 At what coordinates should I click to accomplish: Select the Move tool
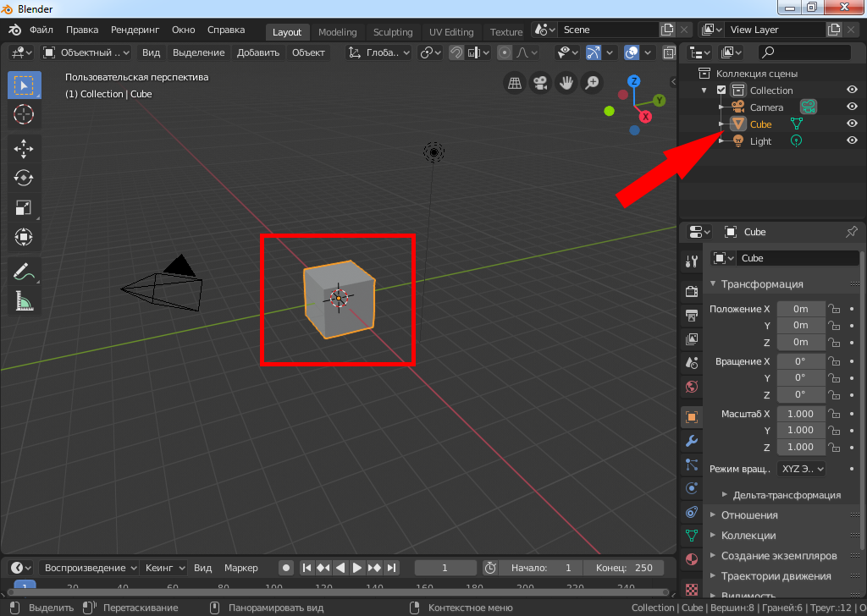point(24,148)
